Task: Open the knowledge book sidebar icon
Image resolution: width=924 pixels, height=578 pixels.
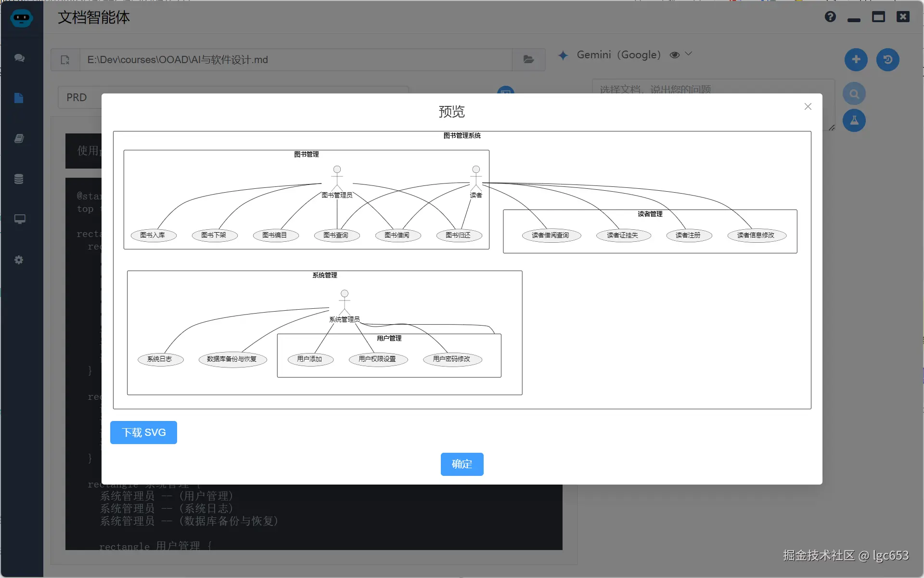Action: (19, 139)
